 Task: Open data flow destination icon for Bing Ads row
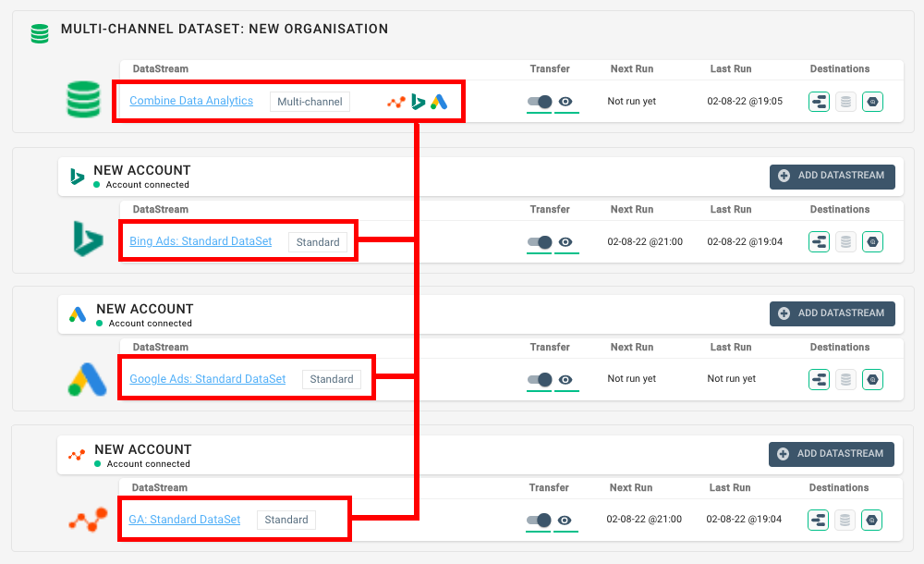819,242
